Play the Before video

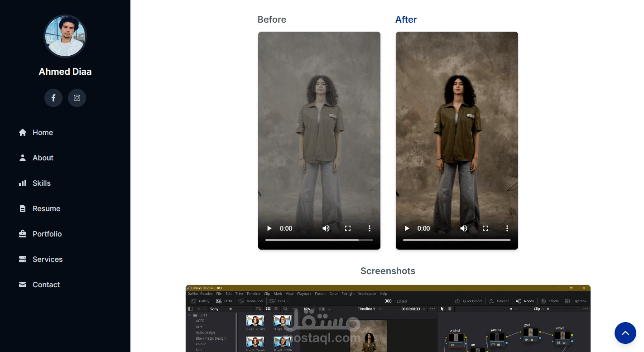click(269, 228)
